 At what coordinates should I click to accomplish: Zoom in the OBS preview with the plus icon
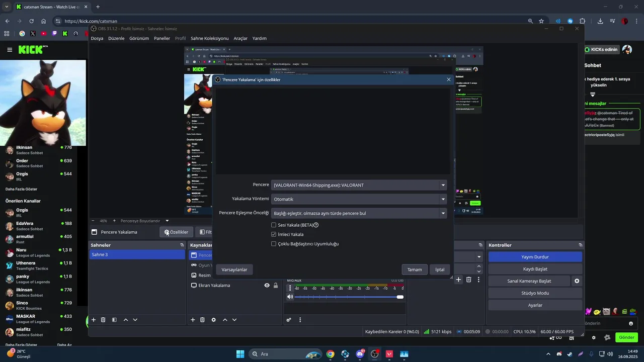pos(114,221)
